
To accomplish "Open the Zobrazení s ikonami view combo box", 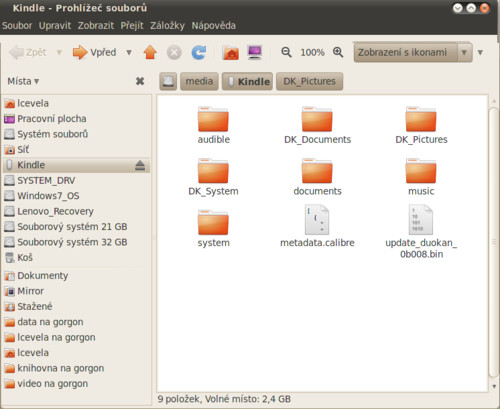I will click(413, 52).
